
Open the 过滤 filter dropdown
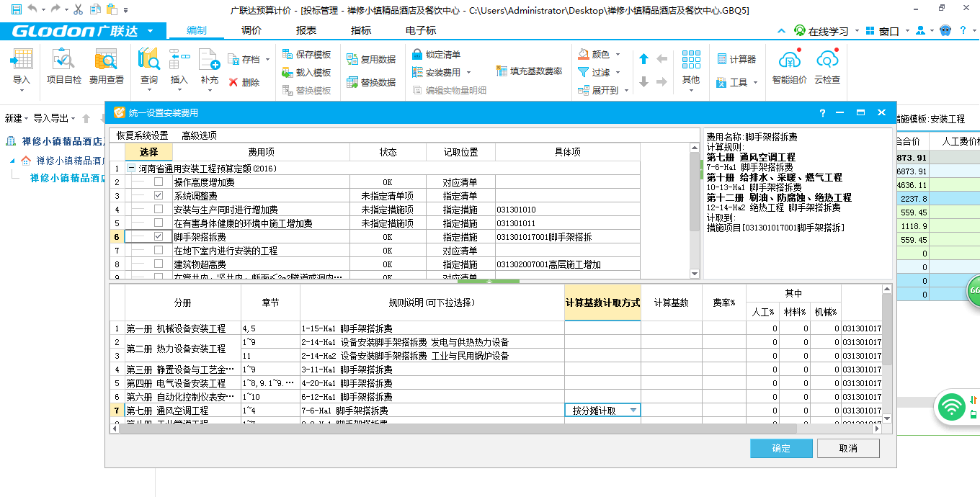[618, 73]
